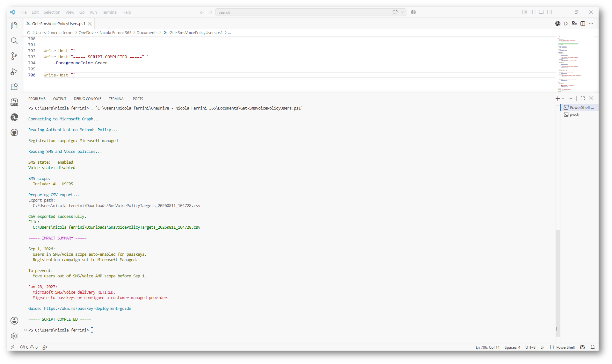Open the Run and Debug view
Viewport: 612px width, 364px height.
[x=14, y=71]
